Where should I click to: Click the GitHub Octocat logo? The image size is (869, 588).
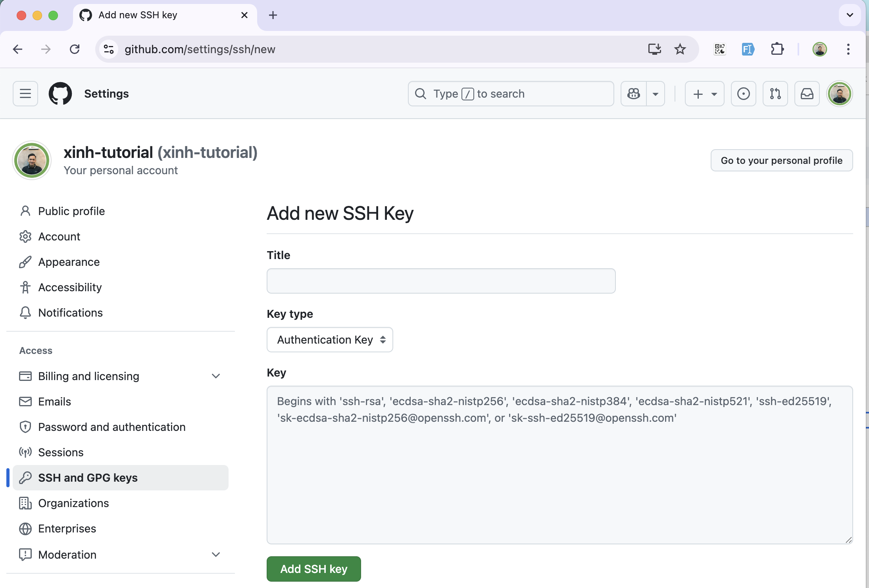pyautogui.click(x=60, y=94)
